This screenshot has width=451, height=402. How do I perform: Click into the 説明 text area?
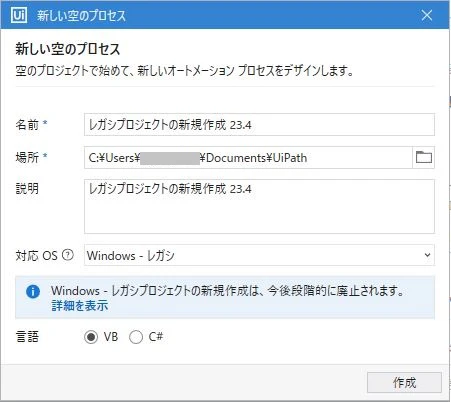[x=259, y=206]
